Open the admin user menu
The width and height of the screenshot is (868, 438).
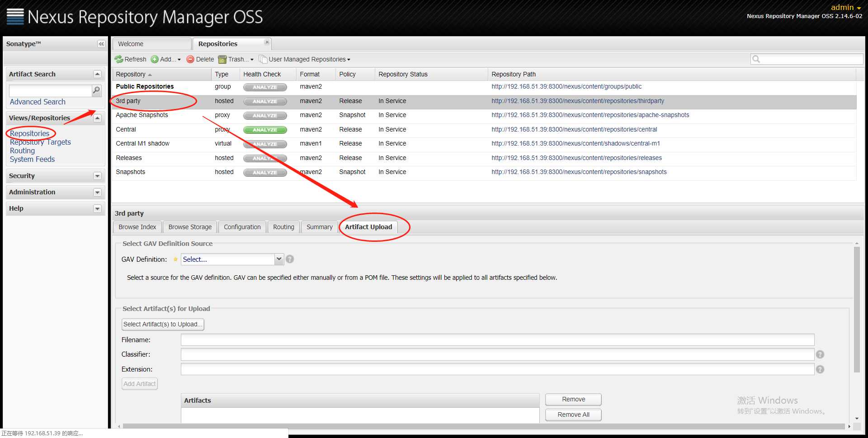click(x=846, y=7)
